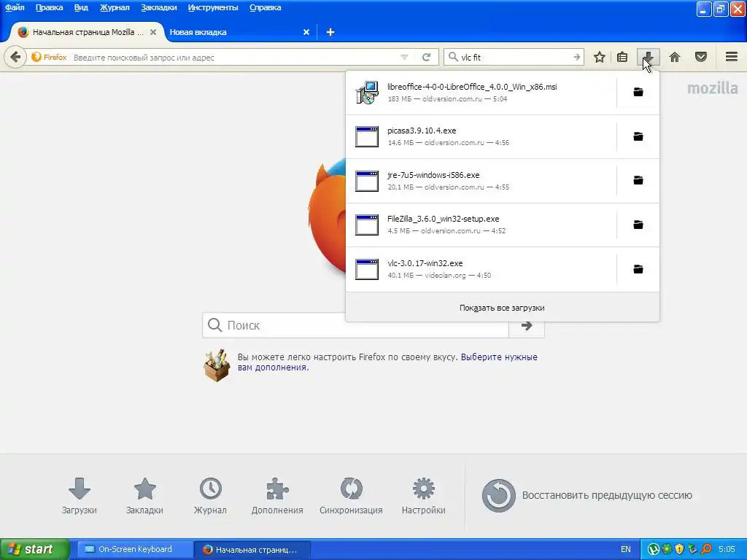This screenshot has height=560, width=747.
Task: Click Восстановить предыдущую сессию button
Action: click(x=587, y=495)
